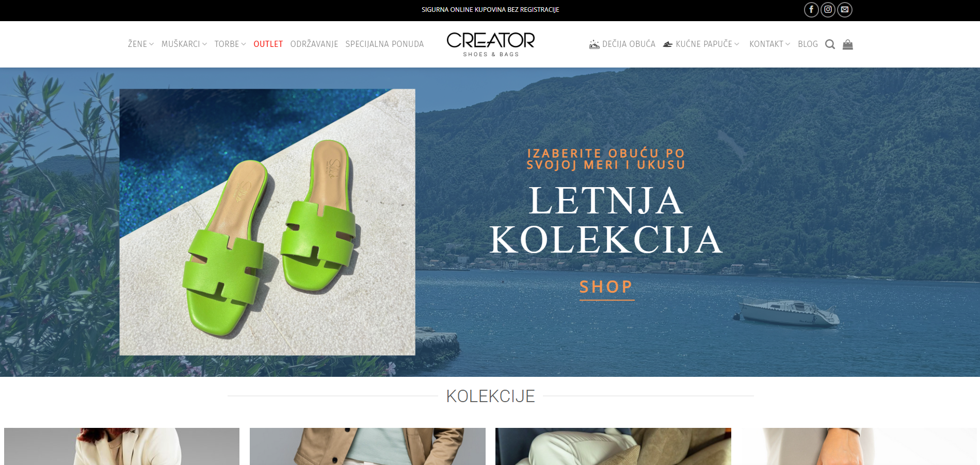
Task: Open the site search magnifier
Action: pos(830,44)
